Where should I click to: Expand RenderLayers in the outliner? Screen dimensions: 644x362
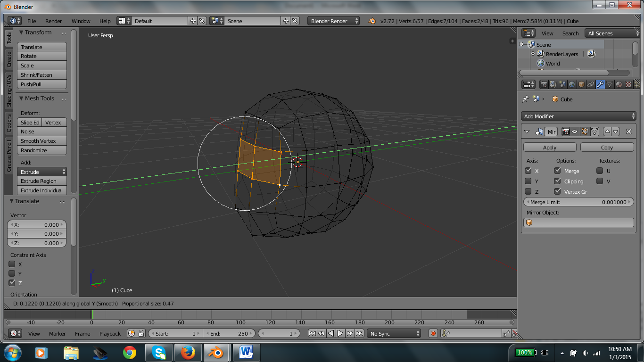[533, 54]
